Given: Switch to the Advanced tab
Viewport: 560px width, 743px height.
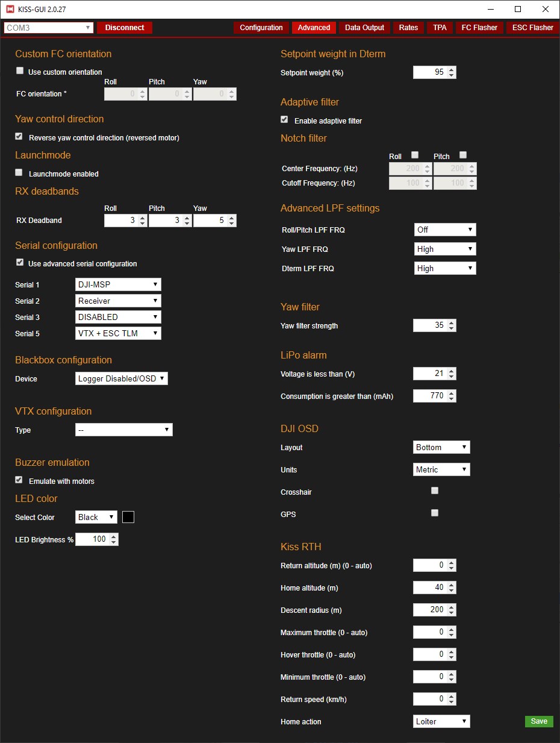Looking at the screenshot, I should (314, 28).
